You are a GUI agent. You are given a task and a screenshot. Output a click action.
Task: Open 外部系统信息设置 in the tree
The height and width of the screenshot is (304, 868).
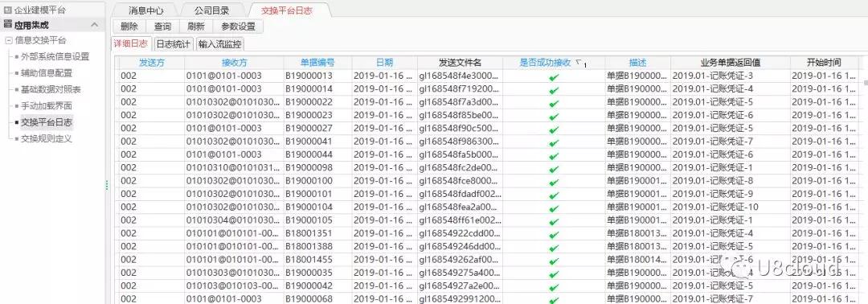(55, 56)
